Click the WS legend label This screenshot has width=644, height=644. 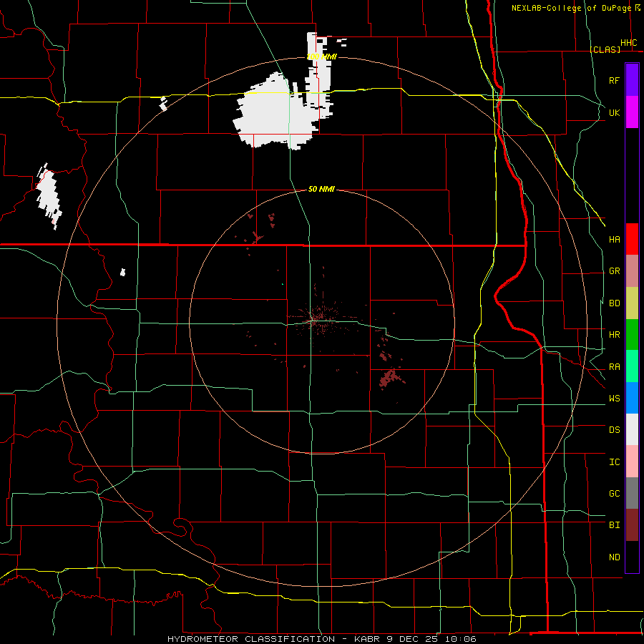click(x=614, y=399)
